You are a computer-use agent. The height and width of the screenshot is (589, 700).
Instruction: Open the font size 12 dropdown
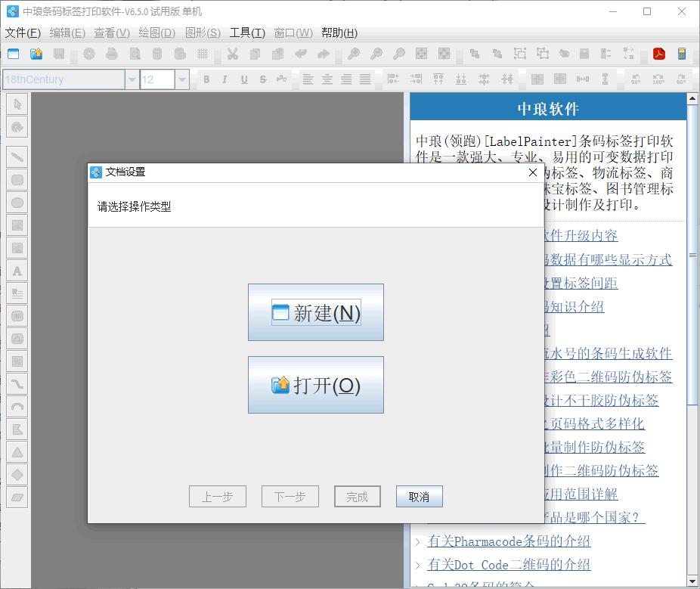point(181,79)
